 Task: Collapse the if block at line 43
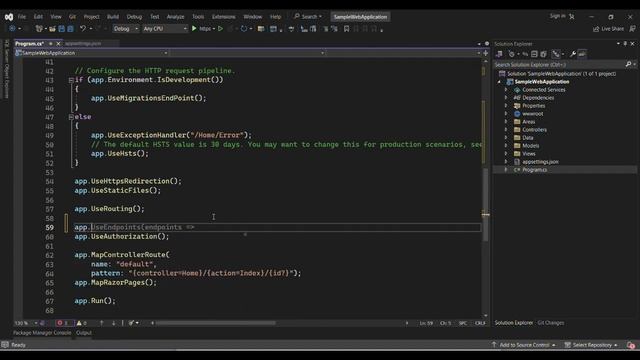[x=71, y=80]
